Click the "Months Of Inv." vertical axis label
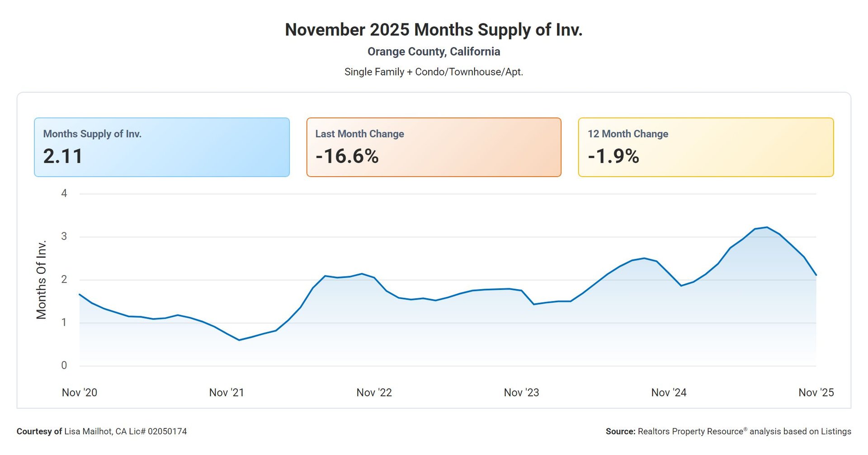868x455 pixels. 42,280
